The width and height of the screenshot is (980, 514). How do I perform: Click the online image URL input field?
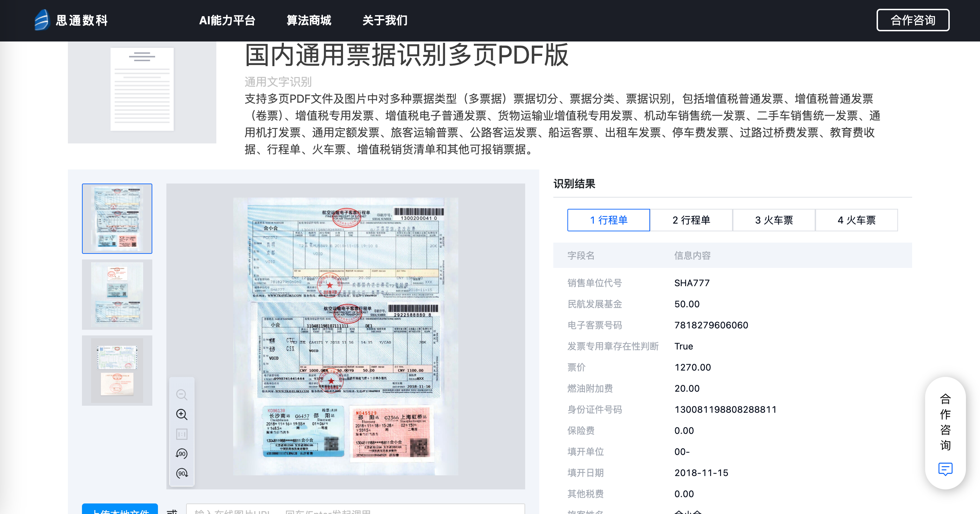[355, 509]
